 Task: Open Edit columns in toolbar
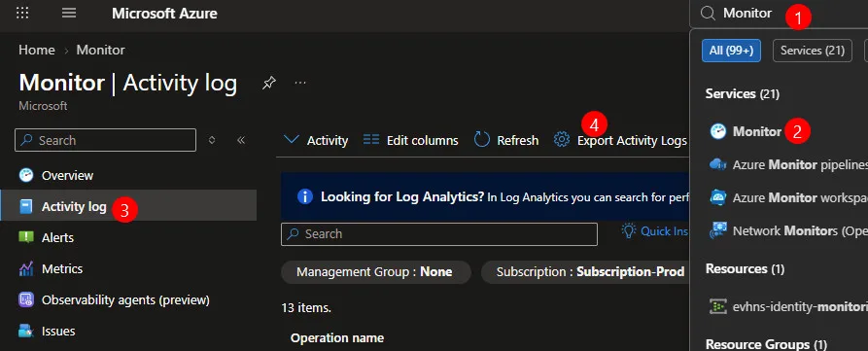coord(411,141)
